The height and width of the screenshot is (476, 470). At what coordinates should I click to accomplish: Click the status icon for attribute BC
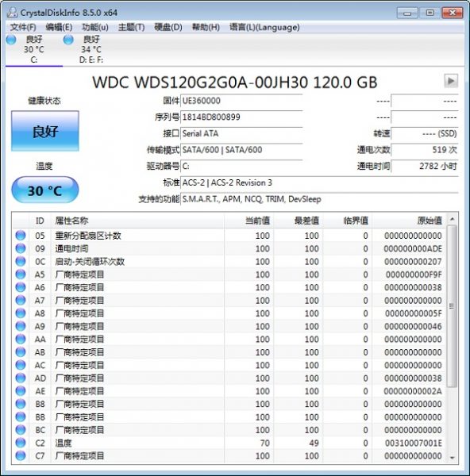[x=21, y=429]
